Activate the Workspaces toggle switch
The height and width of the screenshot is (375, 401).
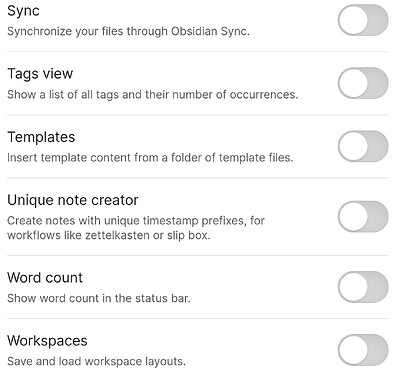(x=363, y=350)
